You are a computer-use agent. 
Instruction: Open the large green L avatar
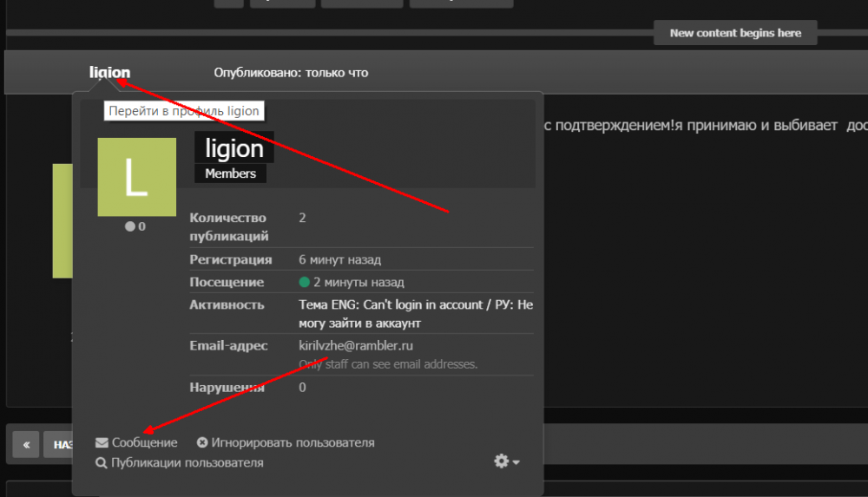(136, 177)
